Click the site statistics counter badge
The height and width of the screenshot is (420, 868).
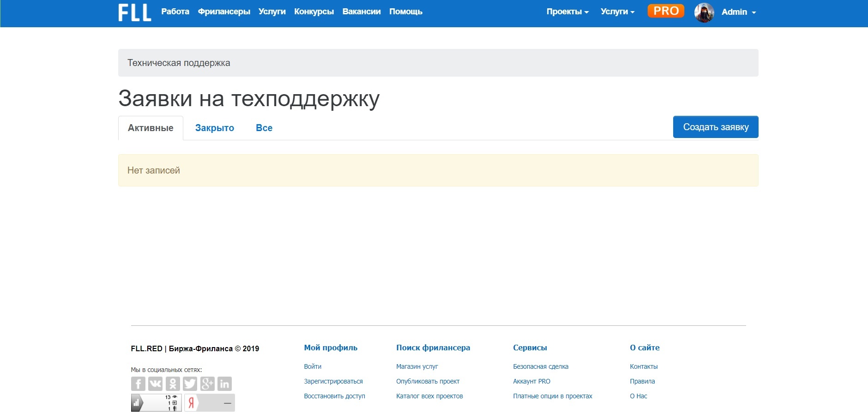tap(156, 402)
